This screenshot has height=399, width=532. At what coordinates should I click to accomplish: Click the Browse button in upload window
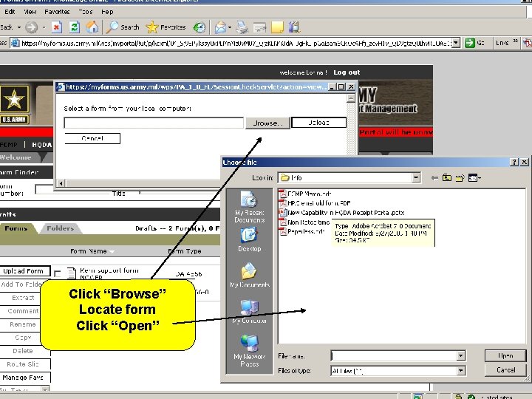click(x=267, y=123)
